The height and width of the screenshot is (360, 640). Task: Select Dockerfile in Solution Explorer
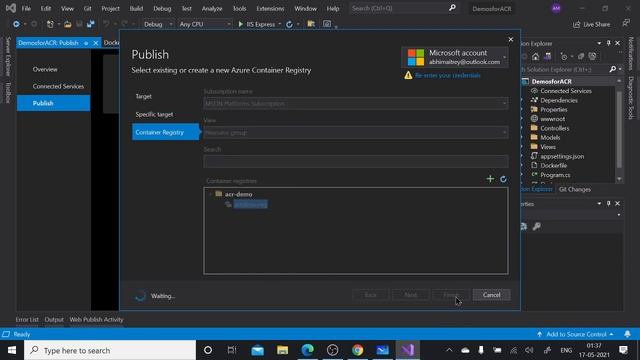pyautogui.click(x=553, y=165)
